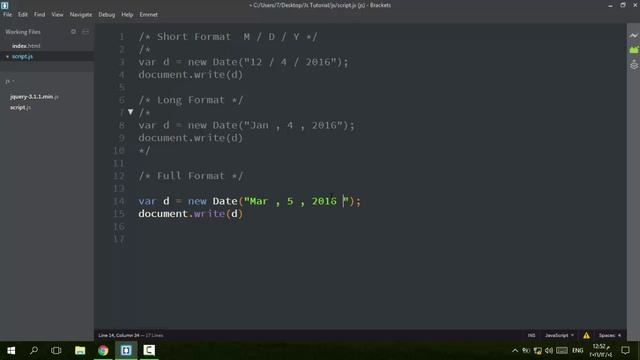The image size is (640, 360).
Task: Click the 'Full Format' comment line
Action: tap(191, 176)
